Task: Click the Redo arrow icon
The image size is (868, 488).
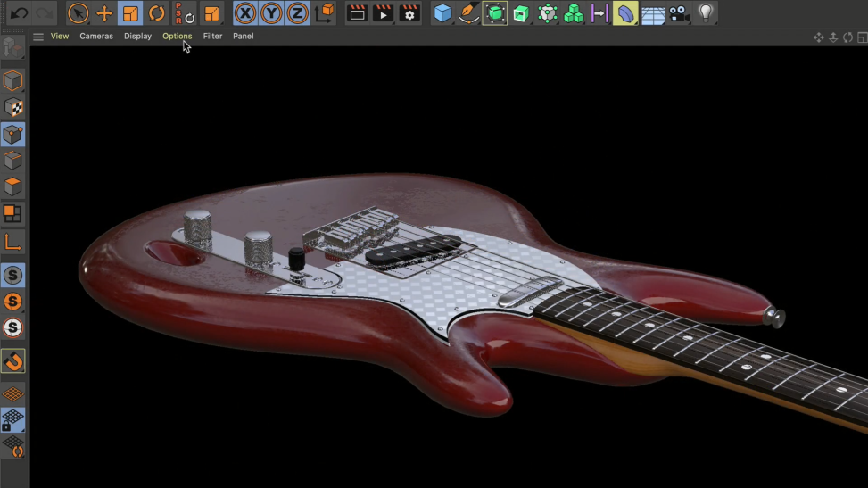Action: coord(45,13)
